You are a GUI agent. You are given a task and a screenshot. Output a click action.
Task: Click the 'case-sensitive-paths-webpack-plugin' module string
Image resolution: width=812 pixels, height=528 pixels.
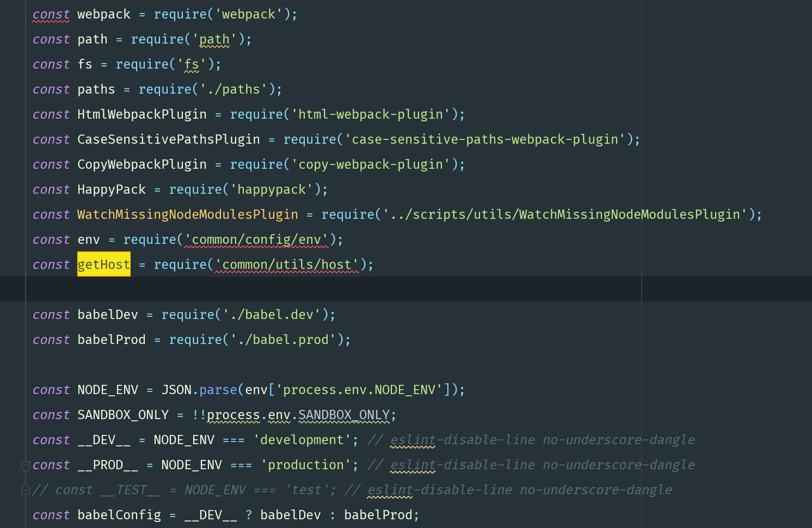[x=485, y=139]
